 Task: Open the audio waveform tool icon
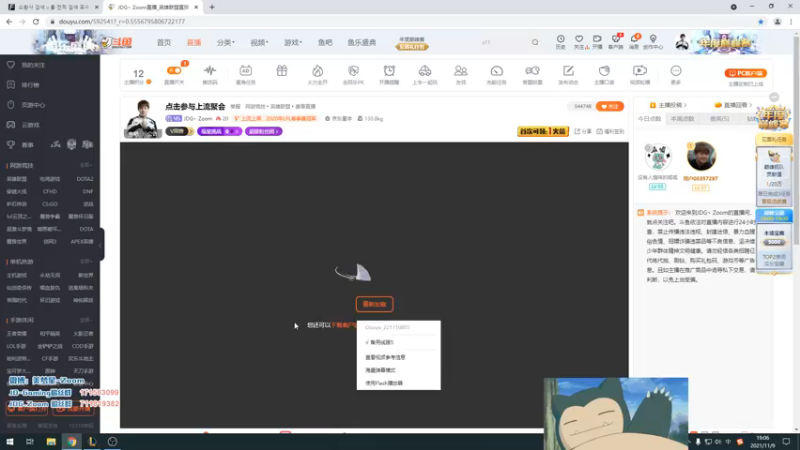click(210, 70)
